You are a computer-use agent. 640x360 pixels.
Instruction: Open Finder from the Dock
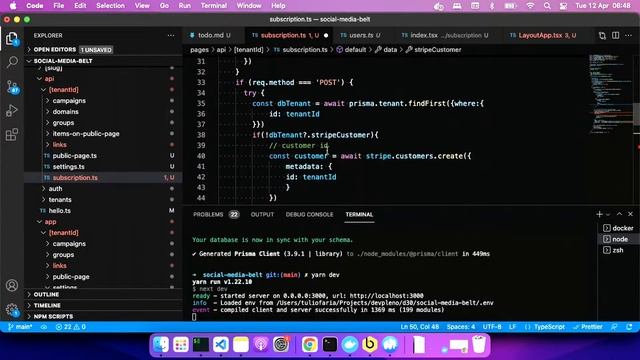click(161, 344)
